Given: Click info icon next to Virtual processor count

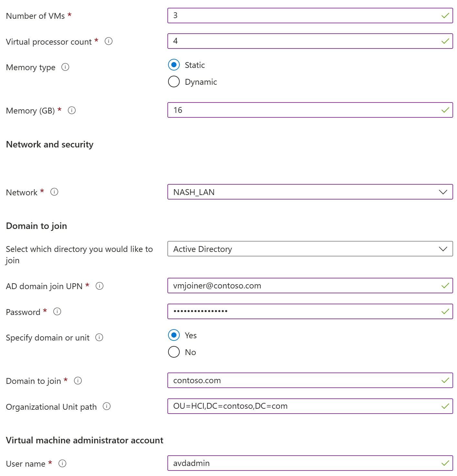Looking at the screenshot, I should (109, 41).
